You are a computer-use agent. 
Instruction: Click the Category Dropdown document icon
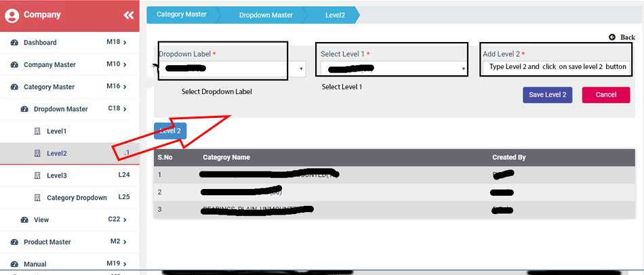[x=37, y=198]
